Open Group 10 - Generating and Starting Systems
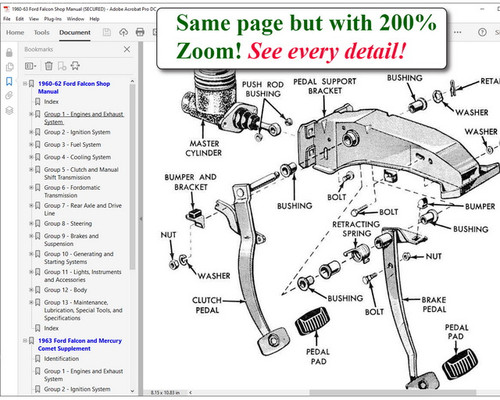 79,258
